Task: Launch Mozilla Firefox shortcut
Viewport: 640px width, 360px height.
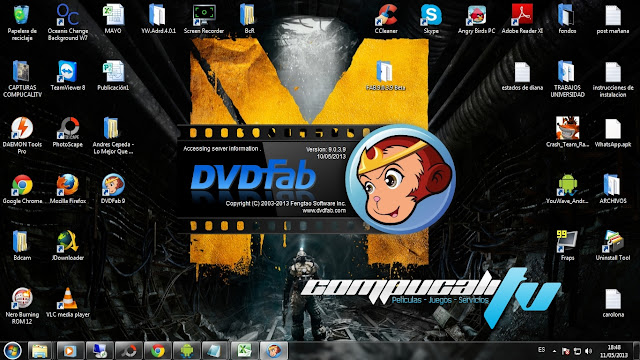Action: pyautogui.click(x=68, y=185)
